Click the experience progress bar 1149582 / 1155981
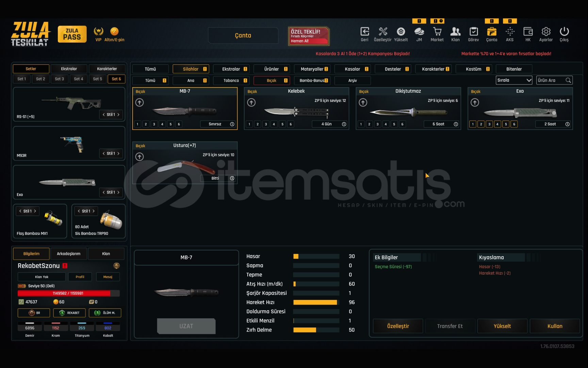Screen dimensions: 588x368 point(69,293)
